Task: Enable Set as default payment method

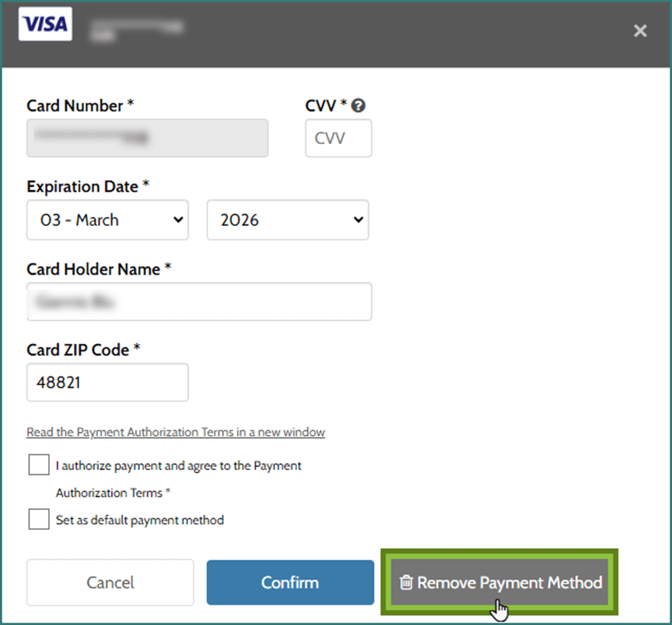Action: click(38, 518)
